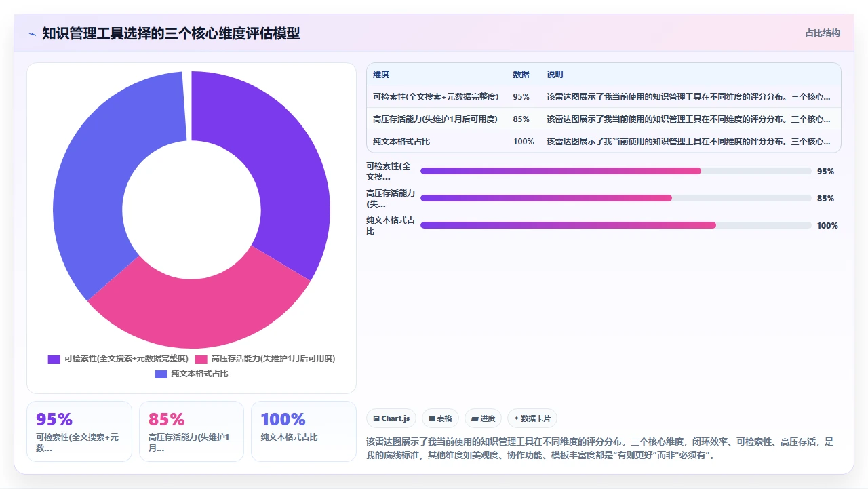This screenshot has height=489, width=868.
Task: Click the icon inside the 进度 chip
Action: pos(475,419)
